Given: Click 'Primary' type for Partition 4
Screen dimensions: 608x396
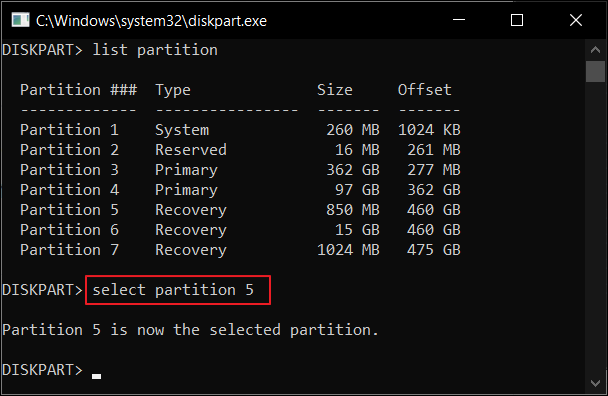Looking at the screenshot, I should (186, 190).
